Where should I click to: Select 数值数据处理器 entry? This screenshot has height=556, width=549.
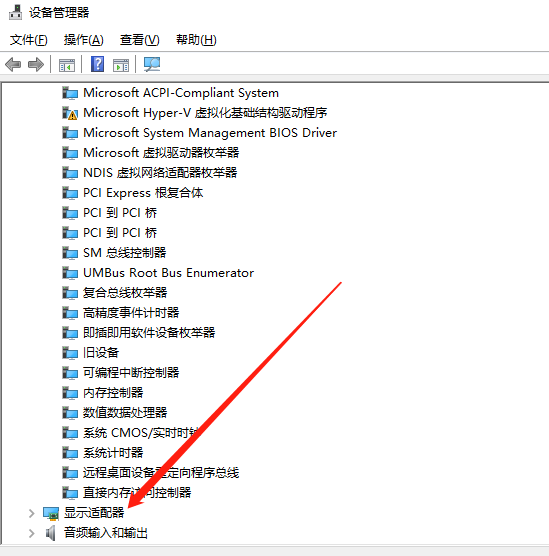pyautogui.click(x=125, y=413)
